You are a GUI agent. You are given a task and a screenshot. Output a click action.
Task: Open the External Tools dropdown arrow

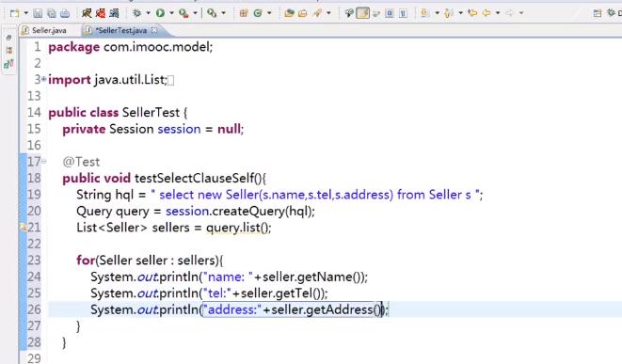click(223, 13)
